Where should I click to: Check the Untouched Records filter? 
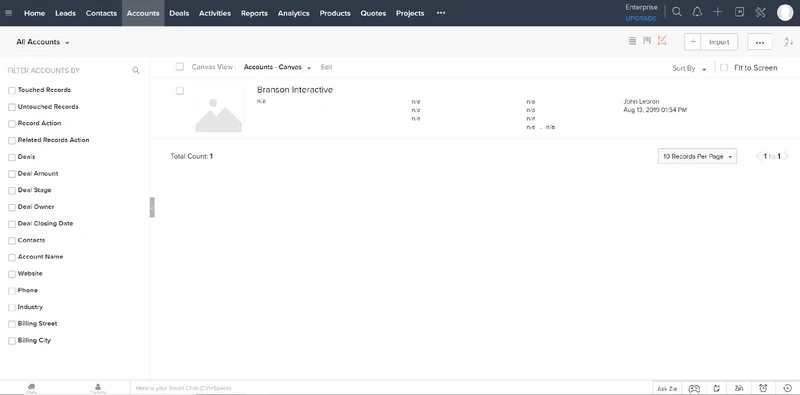(x=12, y=107)
